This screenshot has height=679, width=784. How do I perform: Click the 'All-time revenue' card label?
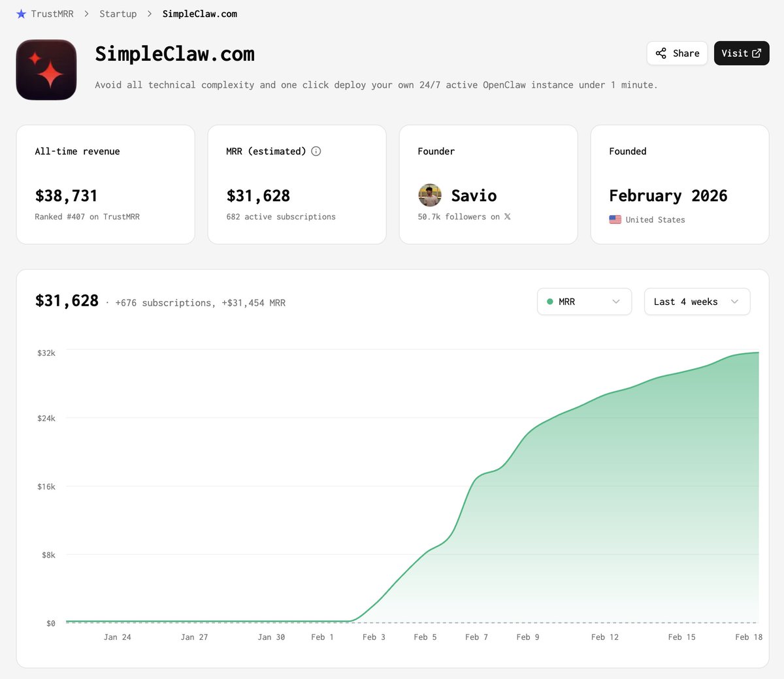pos(77,151)
